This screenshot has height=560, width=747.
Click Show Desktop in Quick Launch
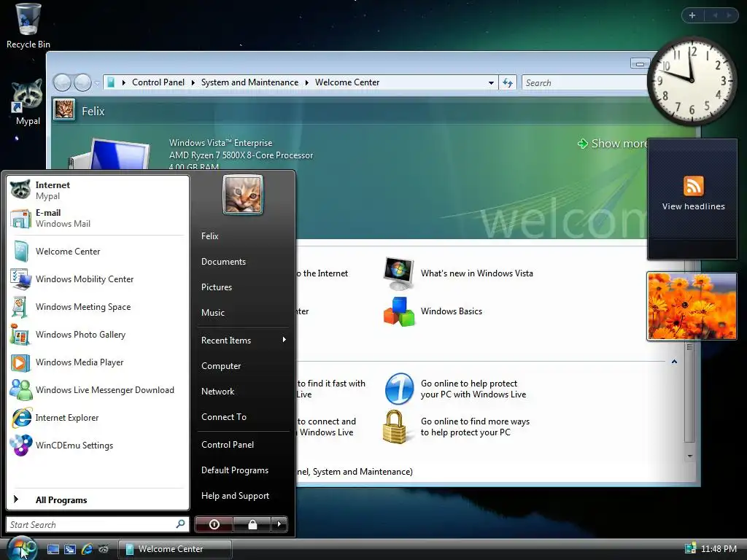(53, 549)
